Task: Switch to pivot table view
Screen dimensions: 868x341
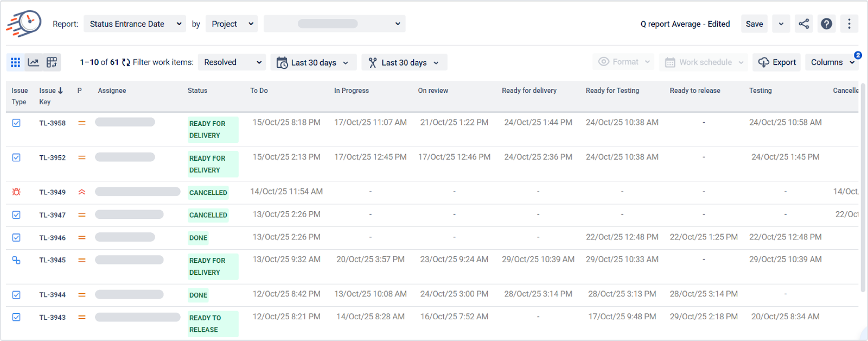Action: click(52, 62)
